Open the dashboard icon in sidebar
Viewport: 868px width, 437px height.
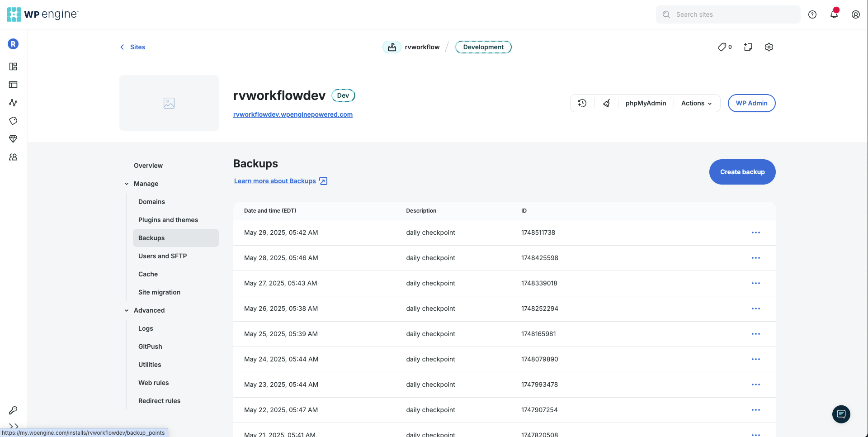13,66
